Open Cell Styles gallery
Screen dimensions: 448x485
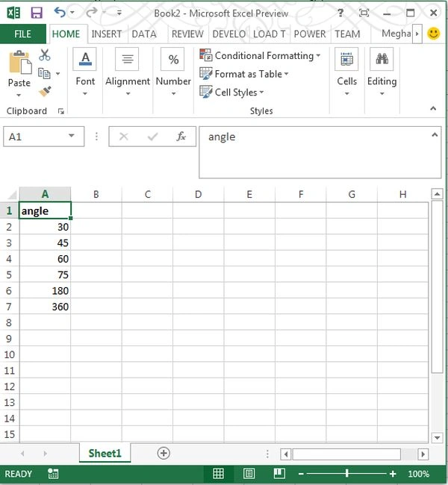click(x=231, y=93)
